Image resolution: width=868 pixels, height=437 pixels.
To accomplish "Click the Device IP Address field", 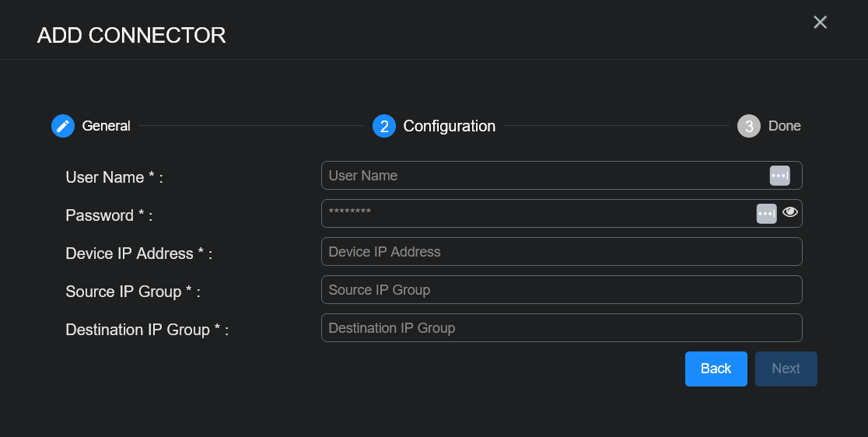I will pyautogui.click(x=561, y=252).
